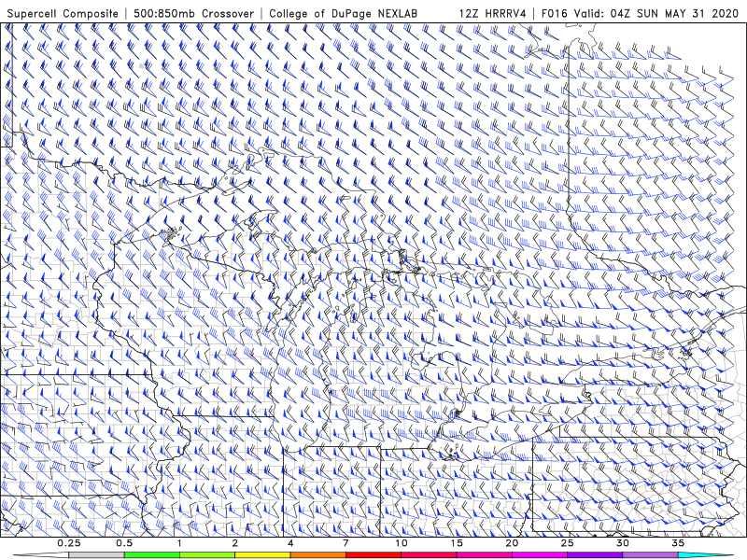This screenshot has height=560, width=747.
Task: Select the purple 25–30 colorbar segment
Action: (x=595, y=555)
